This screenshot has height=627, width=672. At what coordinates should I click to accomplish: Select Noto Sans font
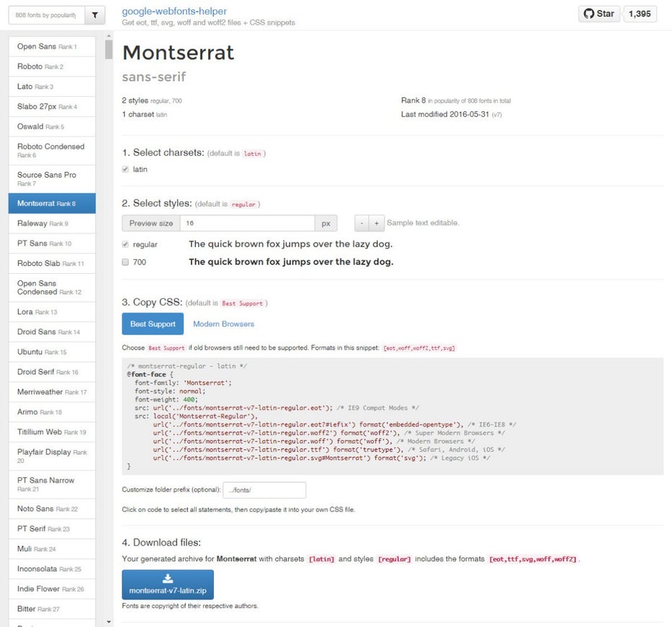click(x=52, y=509)
